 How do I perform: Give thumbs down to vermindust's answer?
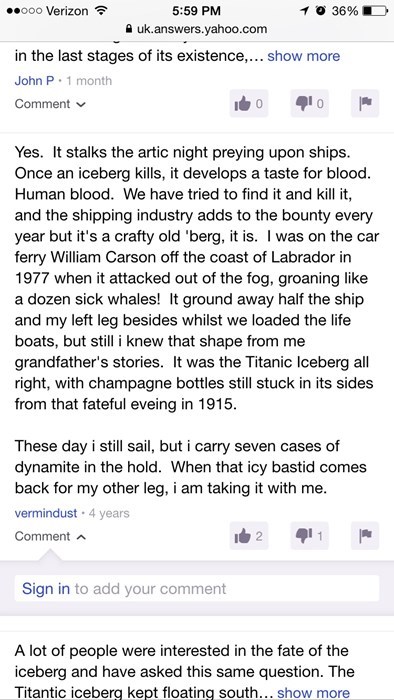[x=310, y=536]
